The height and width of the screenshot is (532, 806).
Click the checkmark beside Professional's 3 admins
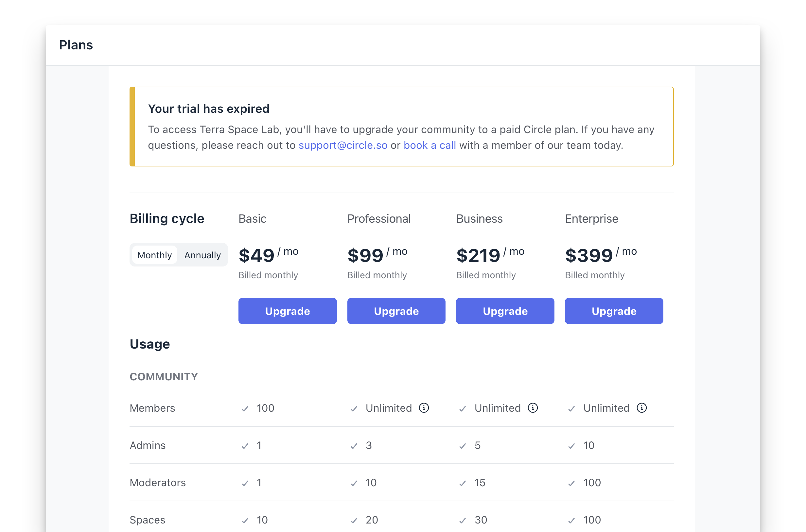(354, 446)
